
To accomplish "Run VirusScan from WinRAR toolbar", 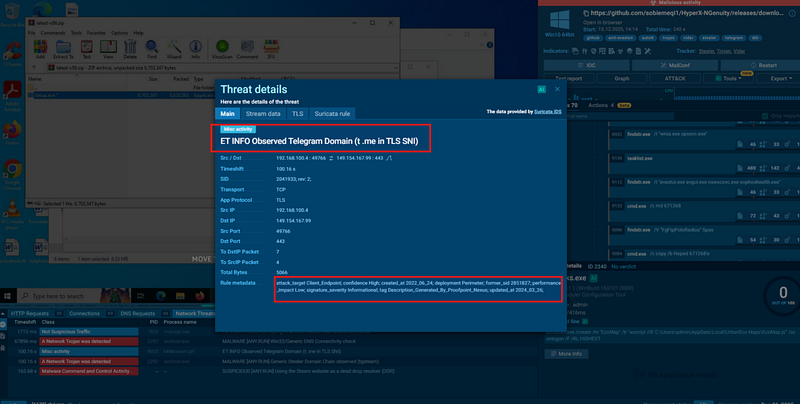I will tap(222, 49).
